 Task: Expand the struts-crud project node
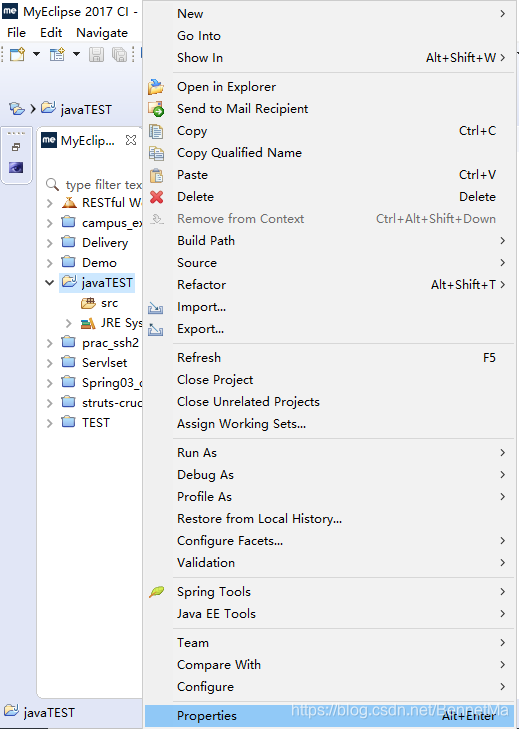[50, 403]
